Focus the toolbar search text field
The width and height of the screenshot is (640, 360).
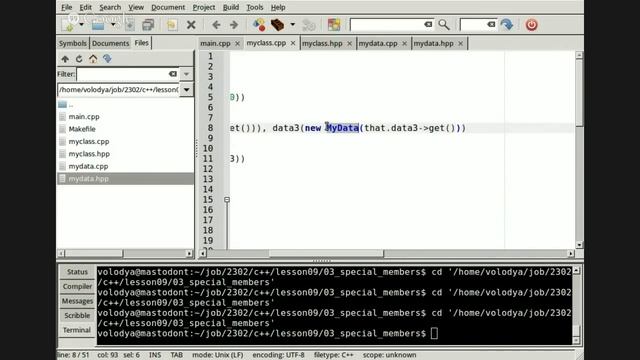click(387, 25)
